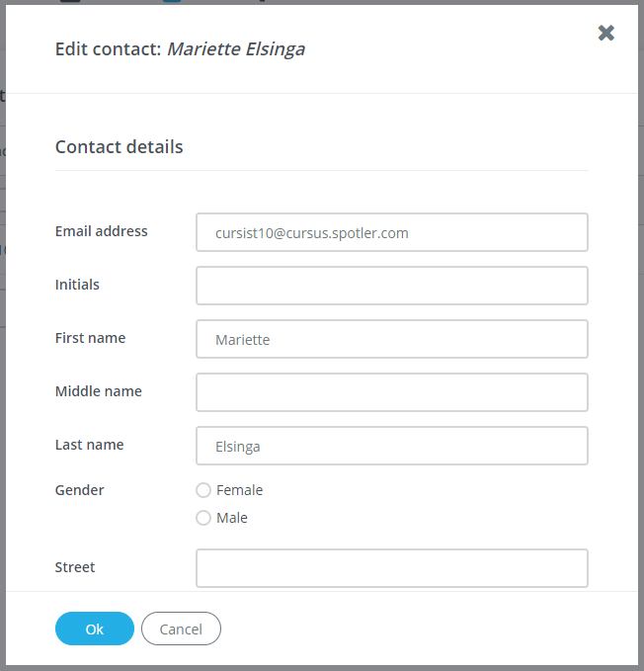Click the Gender label
Screen dimensions: 644x671
click(x=80, y=490)
